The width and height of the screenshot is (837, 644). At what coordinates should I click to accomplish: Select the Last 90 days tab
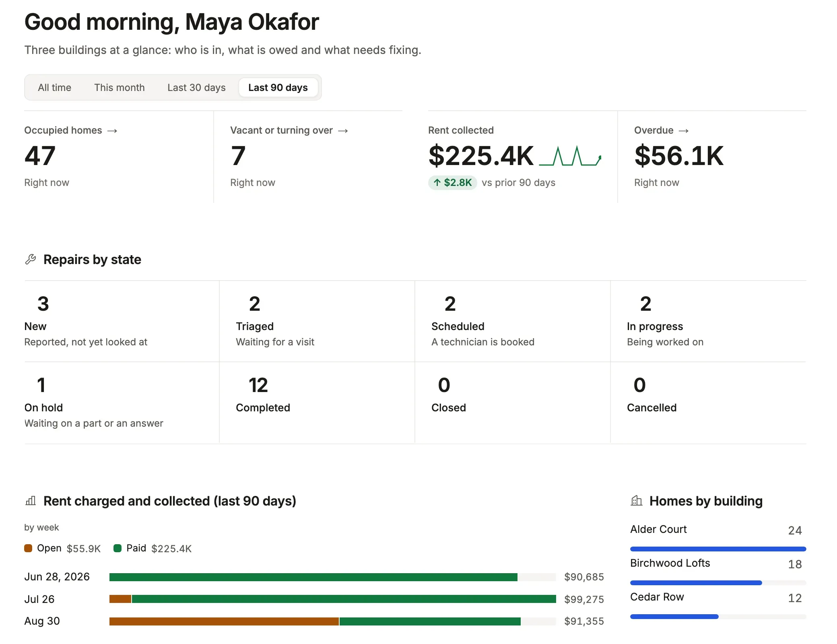[x=278, y=87]
